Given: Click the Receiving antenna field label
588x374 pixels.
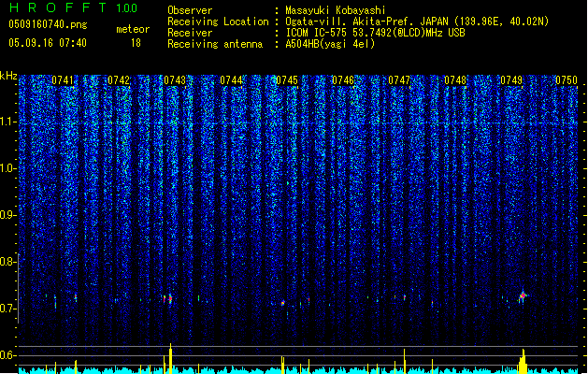Looking at the screenshot, I should (x=215, y=44).
